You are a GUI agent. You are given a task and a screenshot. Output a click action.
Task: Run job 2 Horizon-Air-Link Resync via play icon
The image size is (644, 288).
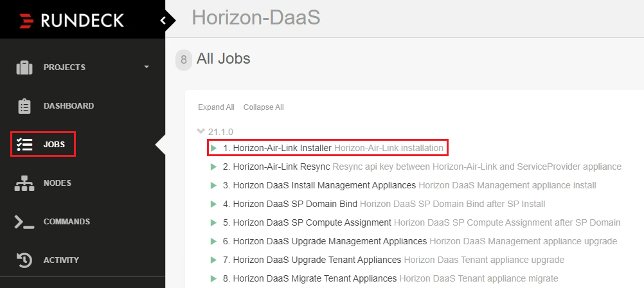pyautogui.click(x=213, y=166)
